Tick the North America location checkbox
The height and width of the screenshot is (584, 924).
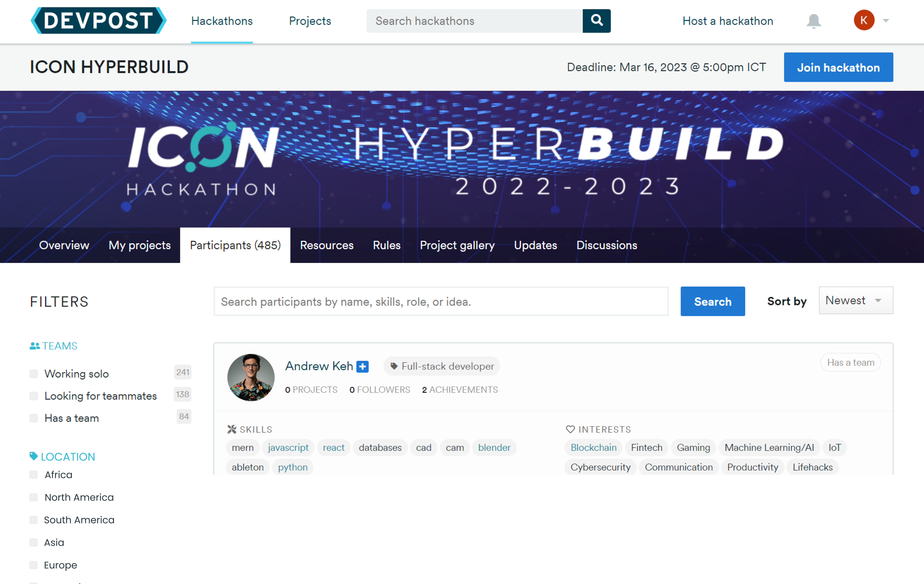[34, 497]
